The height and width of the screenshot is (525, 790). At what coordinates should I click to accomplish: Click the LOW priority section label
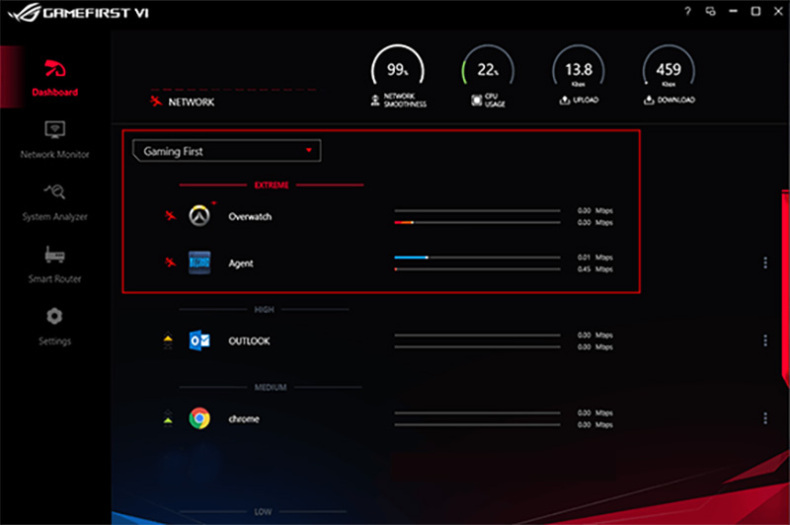[x=262, y=511]
